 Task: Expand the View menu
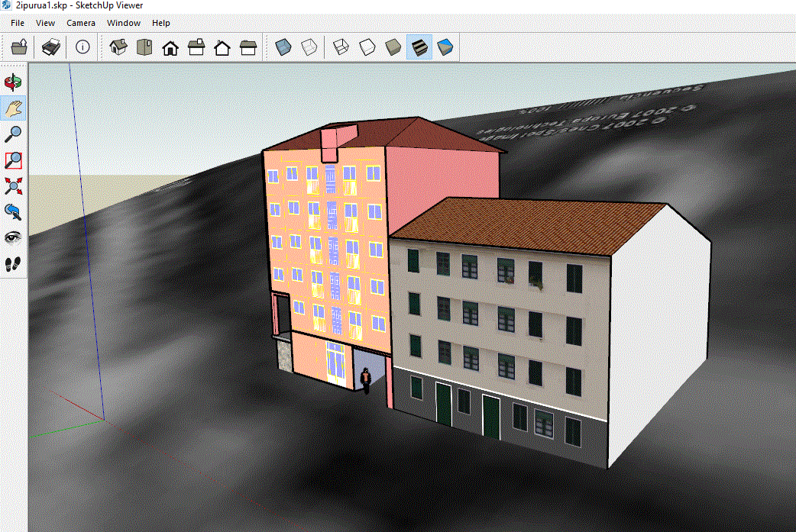[45, 23]
